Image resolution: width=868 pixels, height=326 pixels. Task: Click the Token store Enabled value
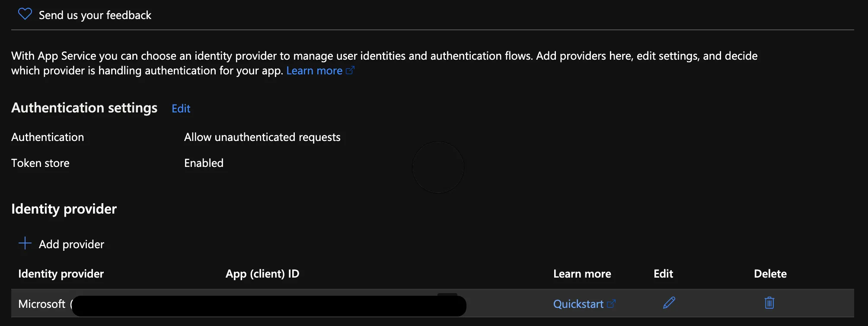pos(204,163)
